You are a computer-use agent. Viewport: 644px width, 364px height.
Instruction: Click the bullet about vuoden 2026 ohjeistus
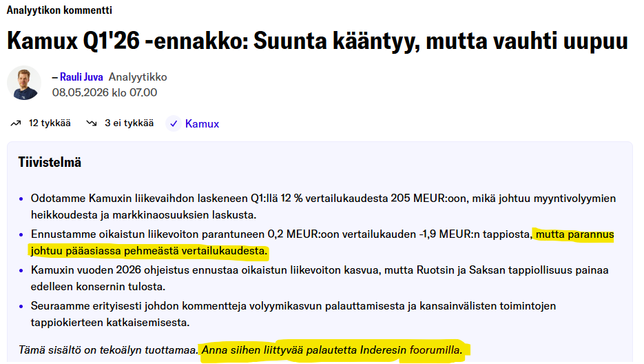coord(320,278)
